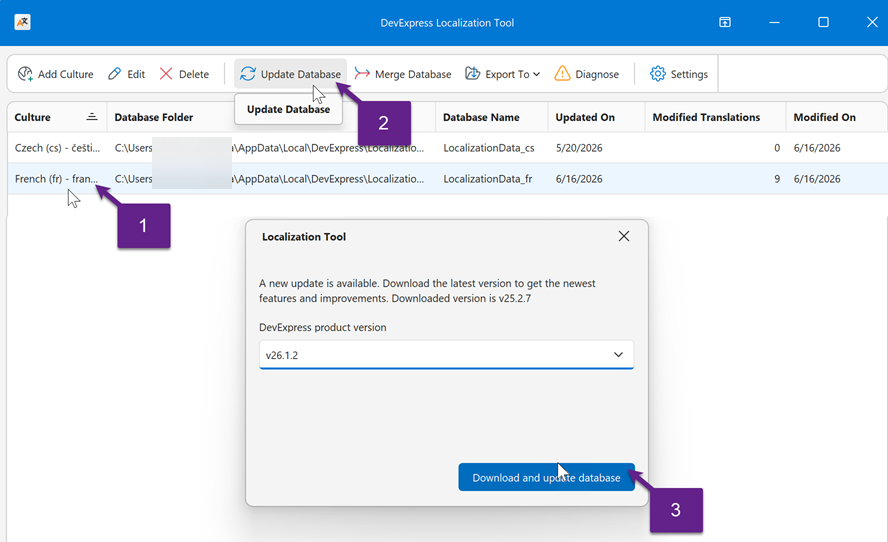Viewport: 888px width, 542px height.
Task: Click the v26.1.2 version field
Action: pyautogui.click(x=446, y=355)
